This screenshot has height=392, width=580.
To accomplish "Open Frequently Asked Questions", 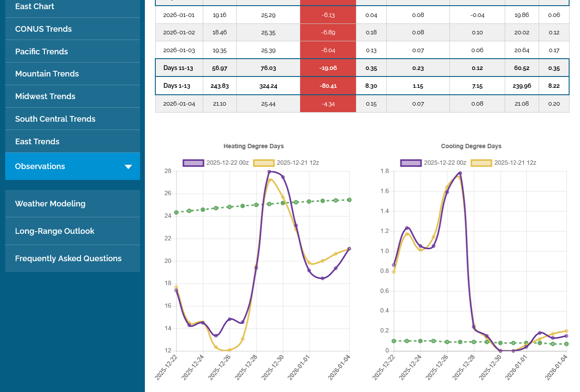I will pyautogui.click(x=68, y=259).
